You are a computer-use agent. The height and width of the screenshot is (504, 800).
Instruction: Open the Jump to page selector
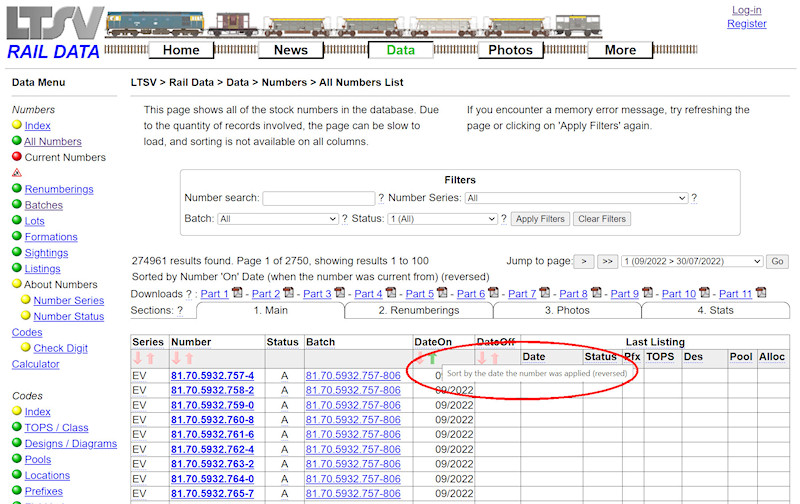691,261
